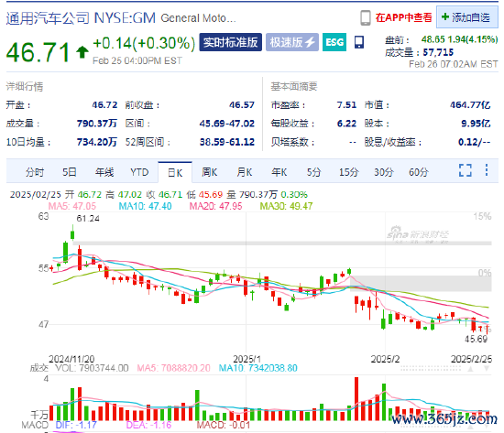Click the mobile device icon after ESG
This screenshot has width=504, height=433.
(x=359, y=42)
